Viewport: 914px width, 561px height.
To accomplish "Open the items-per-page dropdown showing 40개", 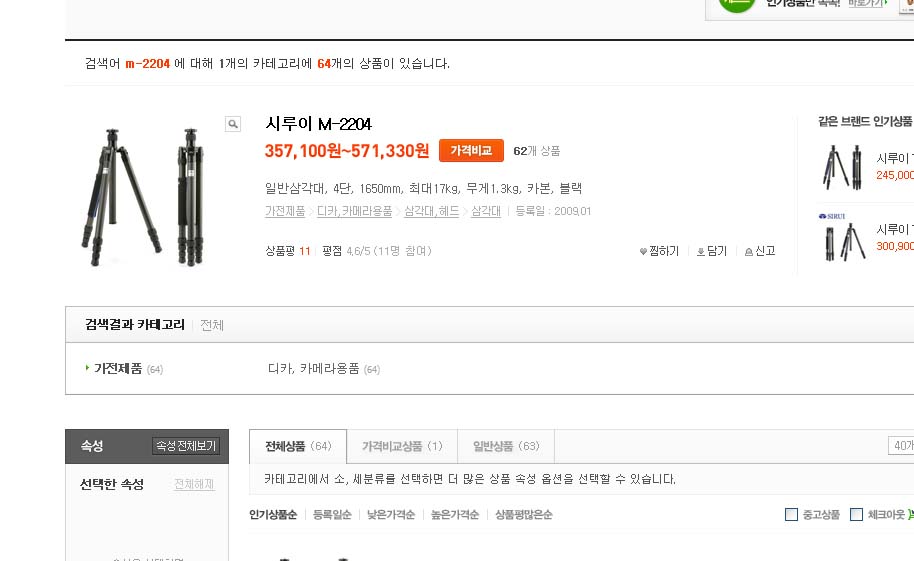I will coord(901,446).
